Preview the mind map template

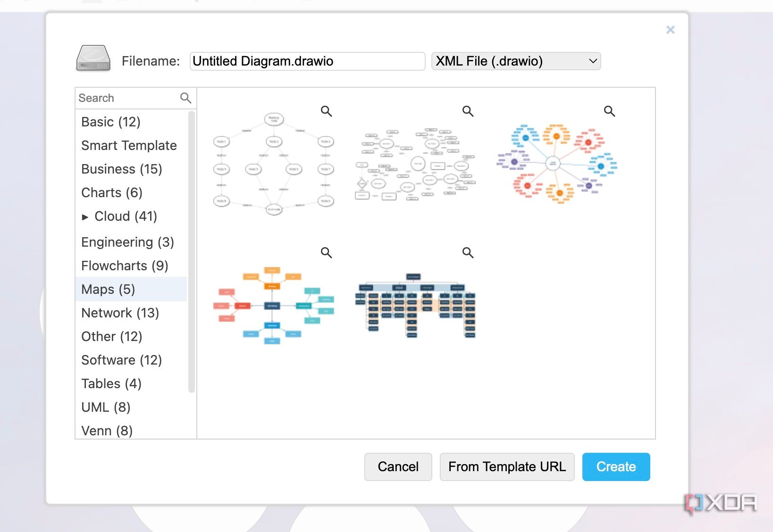click(326, 252)
